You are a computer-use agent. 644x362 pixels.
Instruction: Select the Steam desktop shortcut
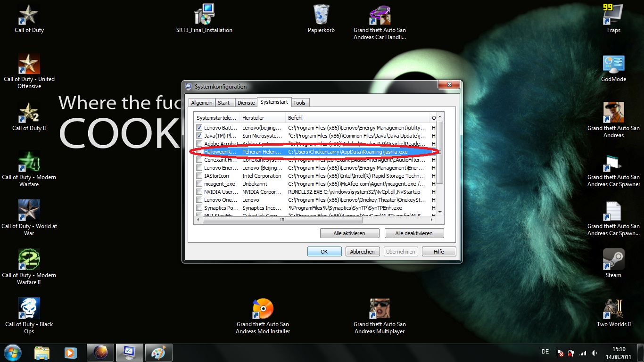point(613,264)
